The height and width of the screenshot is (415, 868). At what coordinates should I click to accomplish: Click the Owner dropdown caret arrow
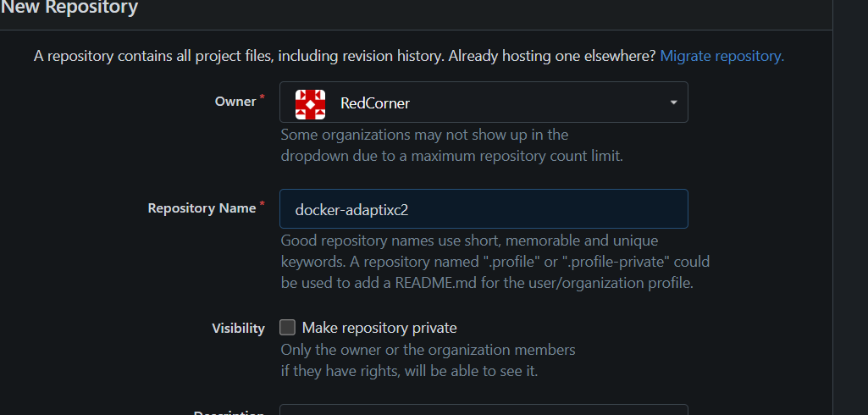click(x=673, y=102)
